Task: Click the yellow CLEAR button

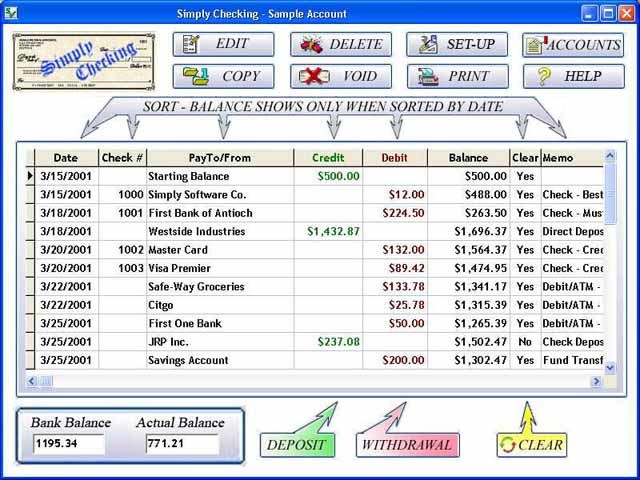Action: 532,444
